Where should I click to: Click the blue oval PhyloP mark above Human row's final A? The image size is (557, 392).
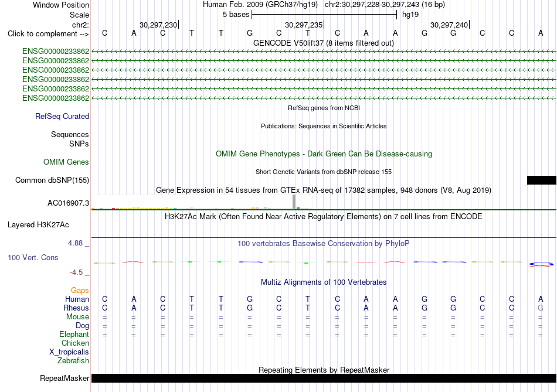(541, 264)
